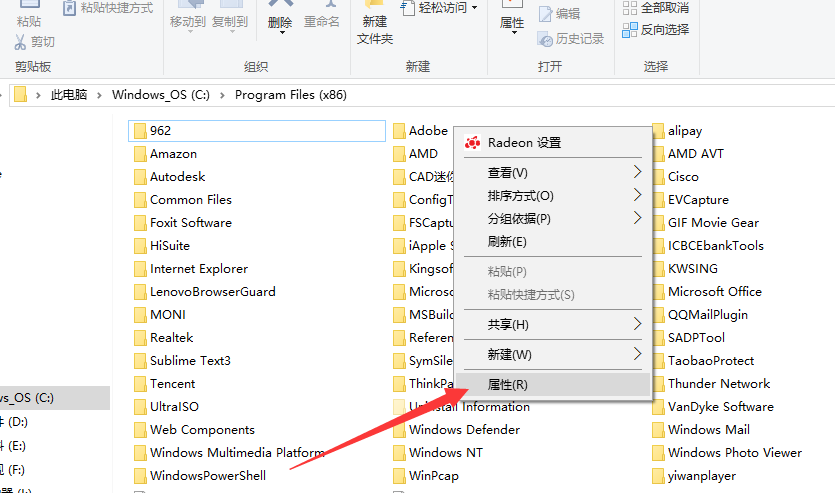Select the Web Components folder icon
Viewport: 835px width, 493px height.
click(x=140, y=430)
